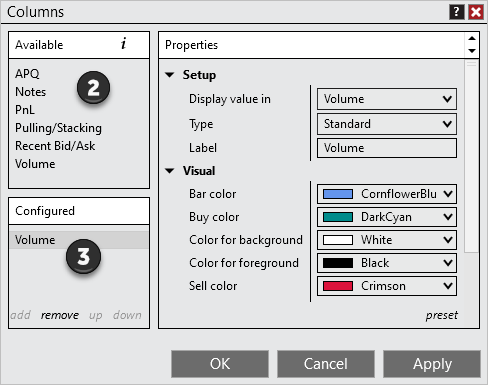Click the Crimson color swatch

click(338, 286)
